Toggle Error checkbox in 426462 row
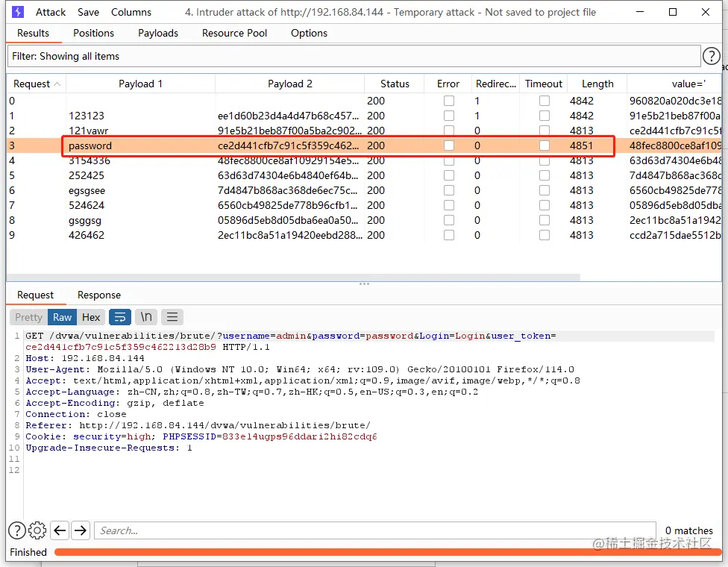Viewport: 728px width, 567px height. point(448,235)
